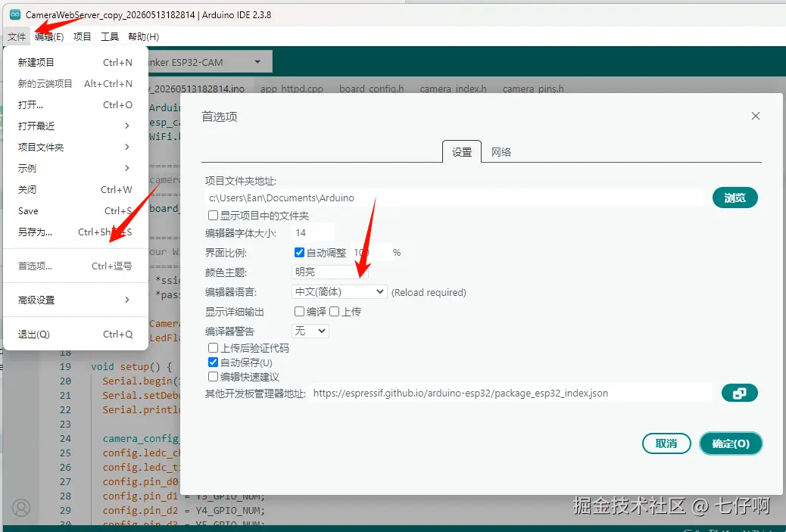
Task: Open the 工具 menu
Action: pos(110,36)
